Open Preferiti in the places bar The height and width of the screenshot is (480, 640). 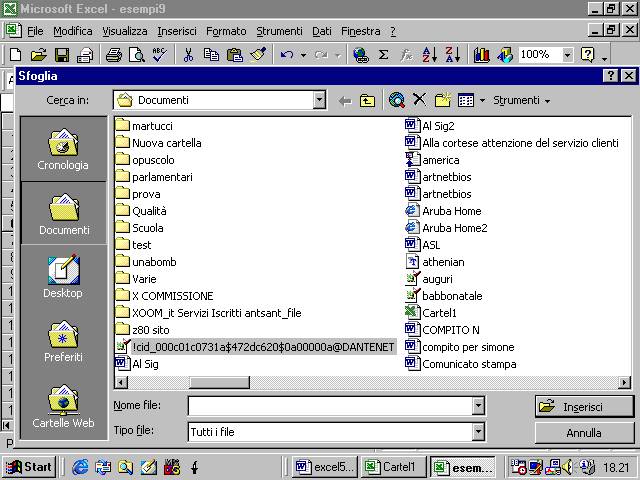point(63,340)
